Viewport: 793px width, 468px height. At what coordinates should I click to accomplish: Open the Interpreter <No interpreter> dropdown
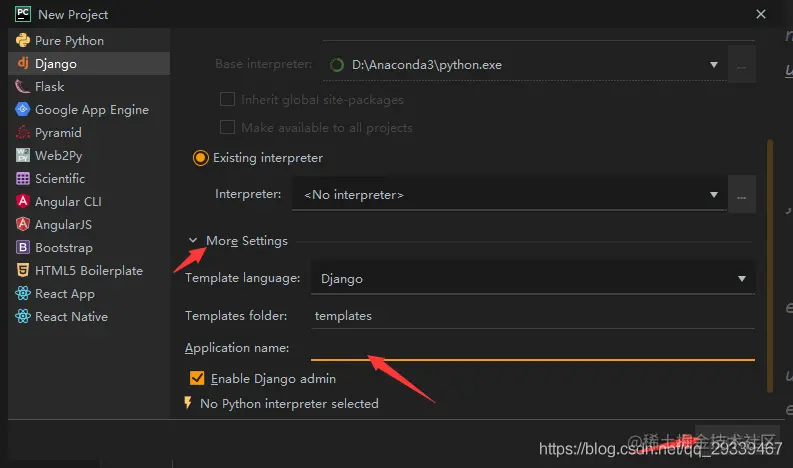tap(509, 194)
